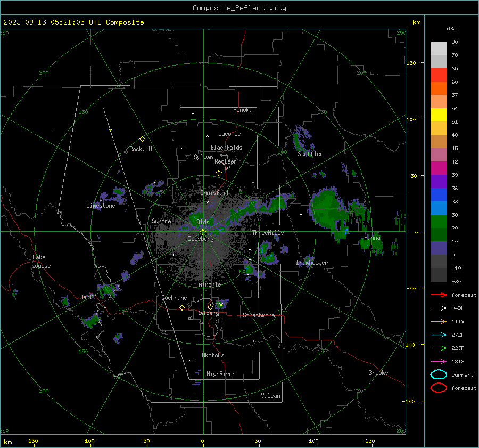Click the magenta 18TS arrow icon
The width and height of the screenshot is (479, 448).
click(439, 361)
